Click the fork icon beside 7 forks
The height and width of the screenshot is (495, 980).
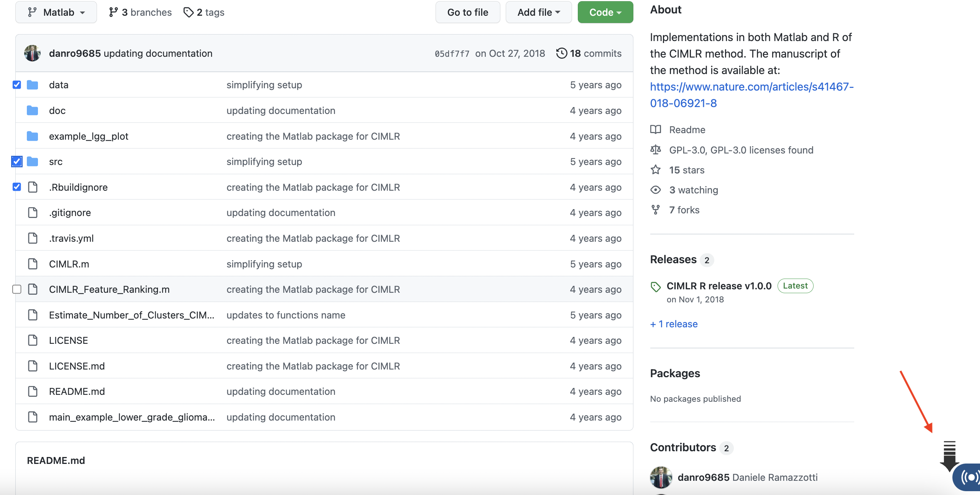(656, 210)
